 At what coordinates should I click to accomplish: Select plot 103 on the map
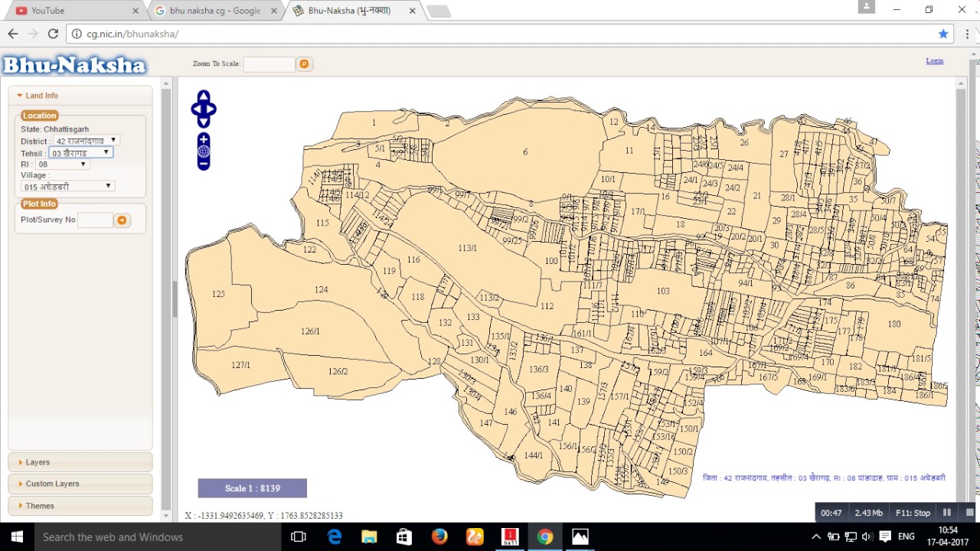pyautogui.click(x=663, y=291)
